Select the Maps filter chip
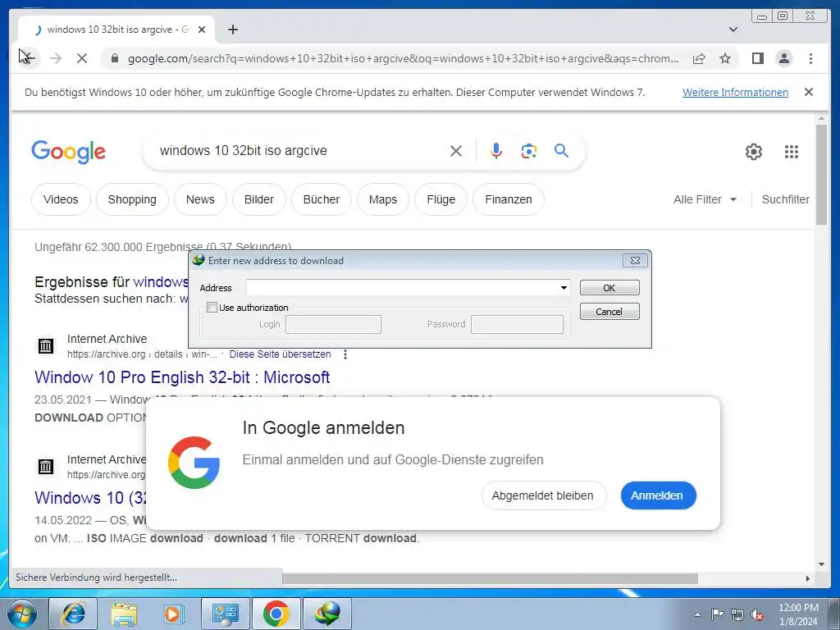Screen dimensions: 840x630 383,199
